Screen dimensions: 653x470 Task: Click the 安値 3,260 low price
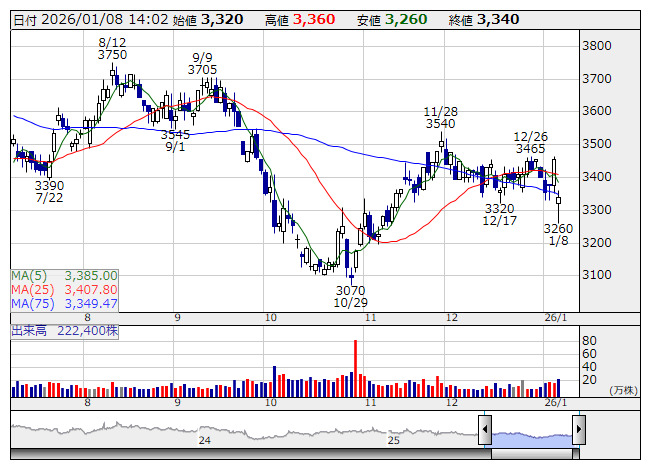pos(392,20)
